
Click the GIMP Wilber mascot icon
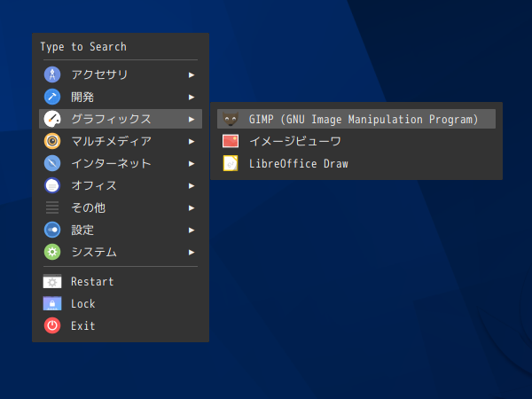pos(231,119)
